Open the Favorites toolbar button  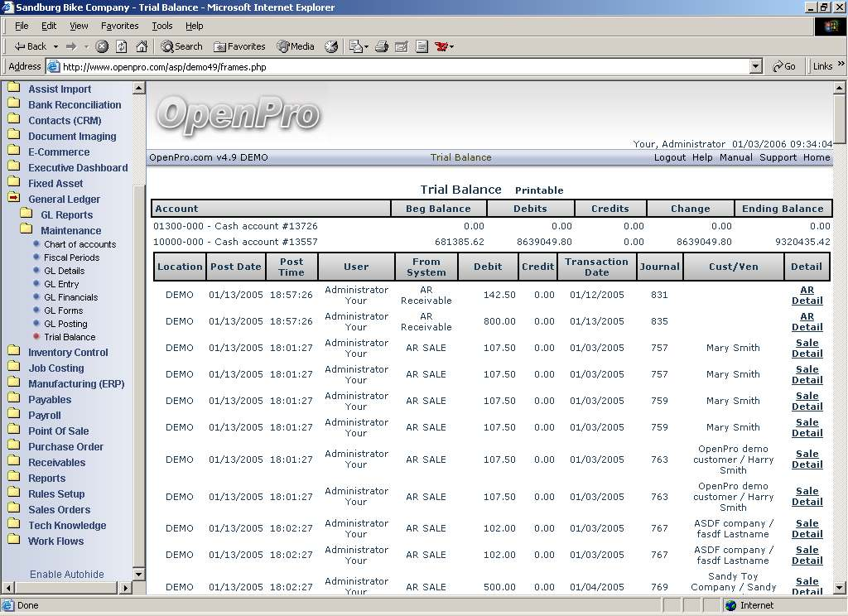[239, 46]
